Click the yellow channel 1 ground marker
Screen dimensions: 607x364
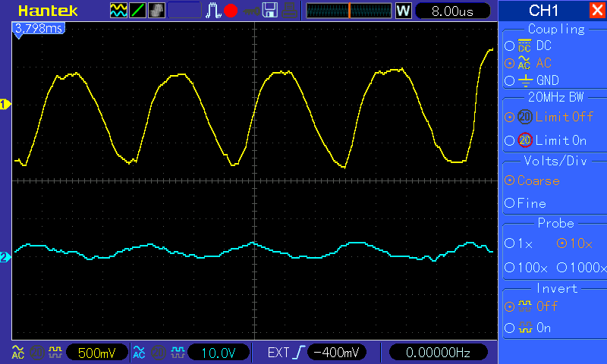tap(5, 105)
